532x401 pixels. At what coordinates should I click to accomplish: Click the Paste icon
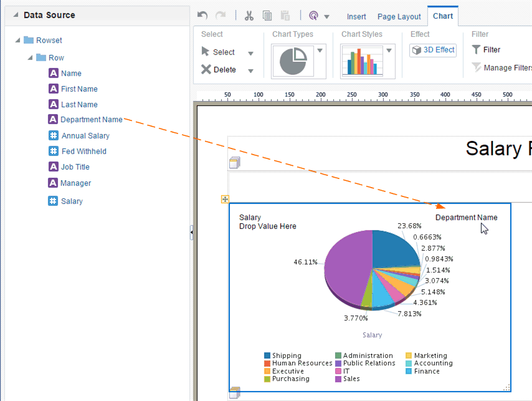(286, 16)
